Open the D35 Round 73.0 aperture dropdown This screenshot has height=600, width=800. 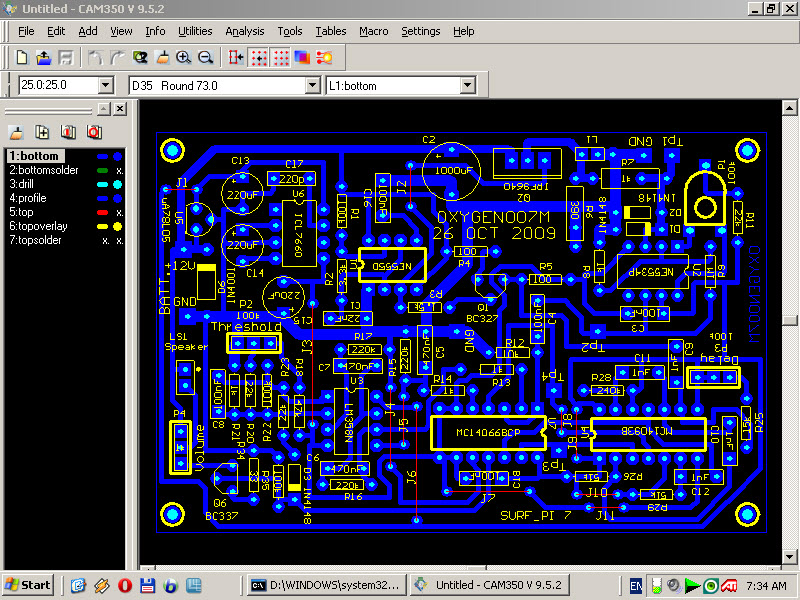coord(312,86)
